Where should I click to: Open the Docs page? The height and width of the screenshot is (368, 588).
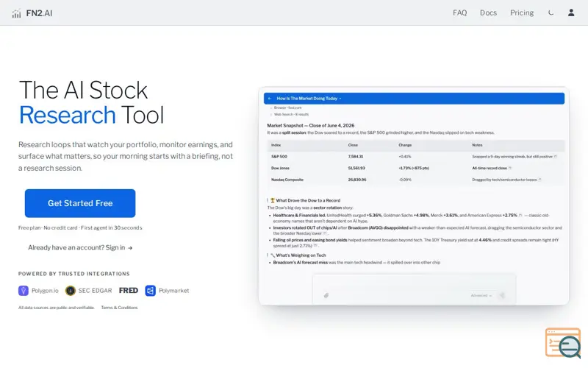[488, 13]
